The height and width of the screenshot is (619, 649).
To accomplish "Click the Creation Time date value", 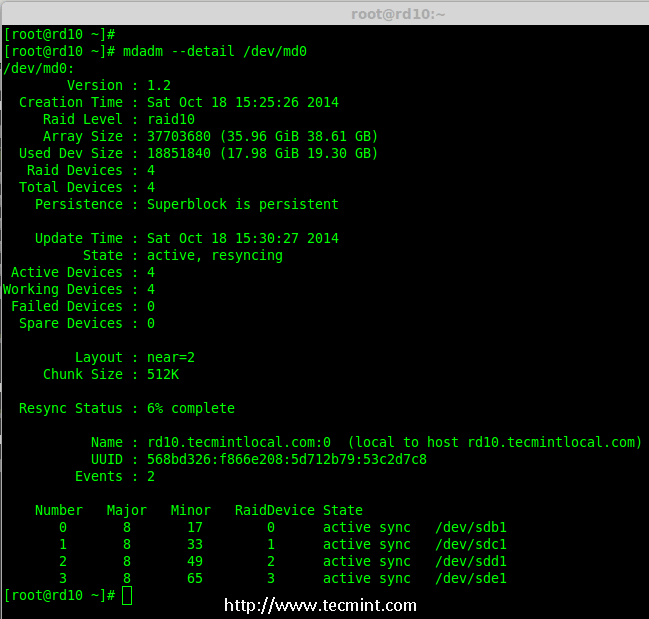I will pyautogui.click(x=243, y=102).
